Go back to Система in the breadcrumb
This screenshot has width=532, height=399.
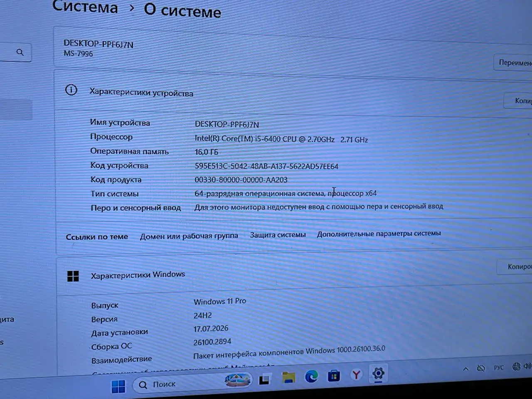pos(85,7)
